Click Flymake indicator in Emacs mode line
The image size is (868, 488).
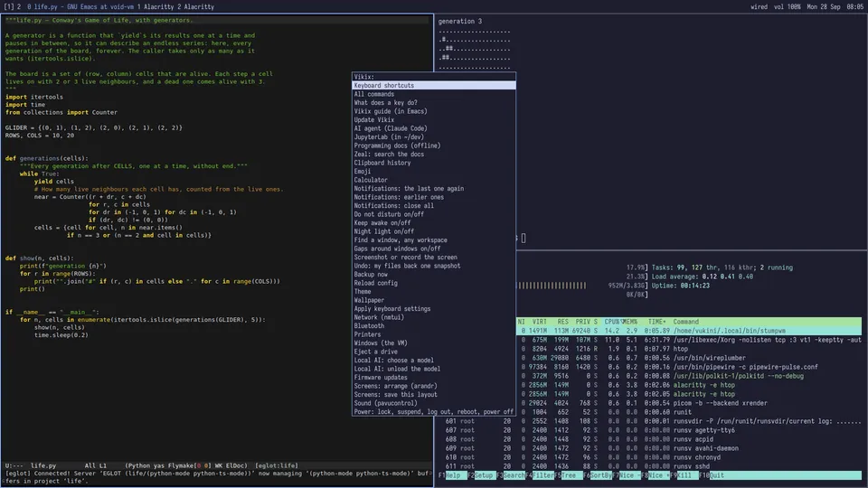184,466
